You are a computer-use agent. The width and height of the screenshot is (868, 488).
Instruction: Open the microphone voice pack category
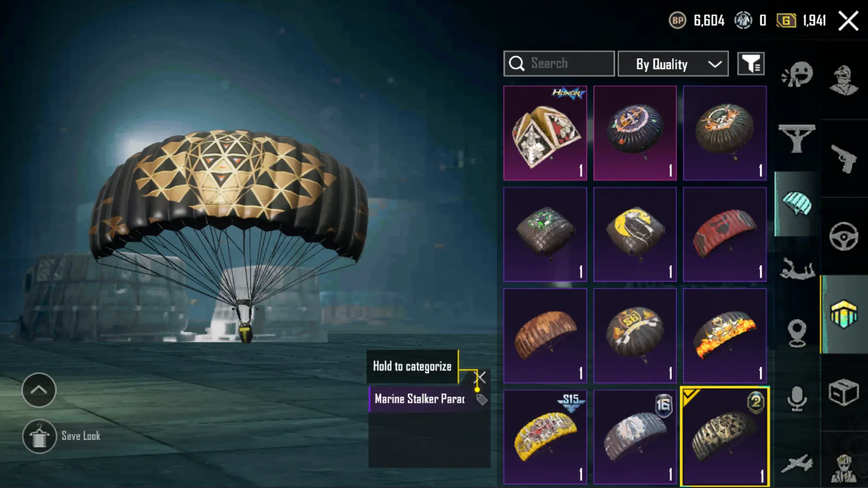coord(797,399)
